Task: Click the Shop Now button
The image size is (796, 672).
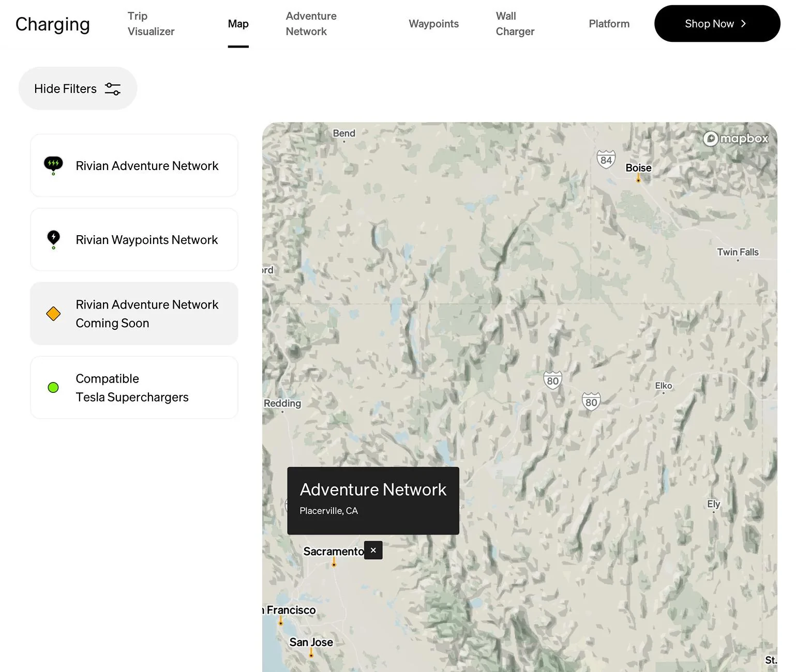Action: pos(717,24)
